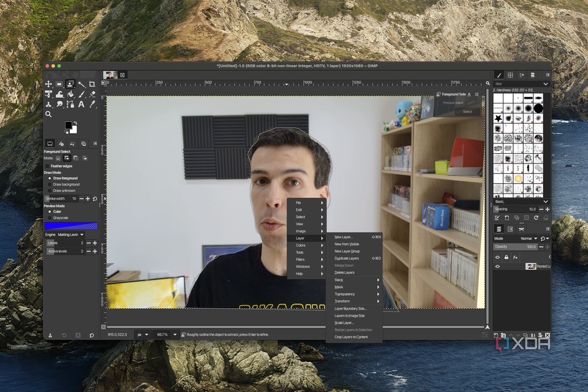Image resolution: width=588 pixels, height=392 pixels.
Task: Select the Zoom magnifier tool
Action: click(48, 114)
